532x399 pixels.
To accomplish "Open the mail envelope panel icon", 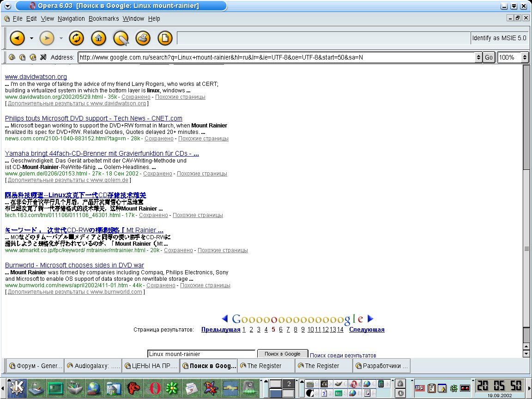I will (x=192, y=388).
